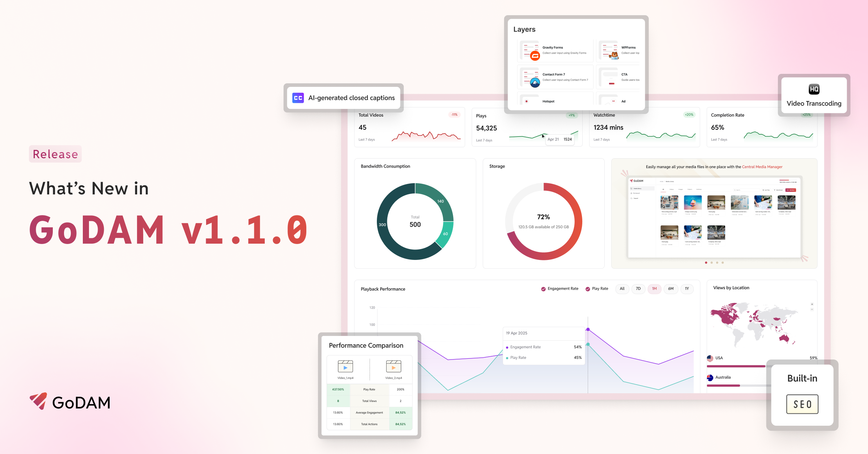This screenshot has height=454, width=868.
Task: Zoom in on the Views by Location map
Action: (812, 304)
